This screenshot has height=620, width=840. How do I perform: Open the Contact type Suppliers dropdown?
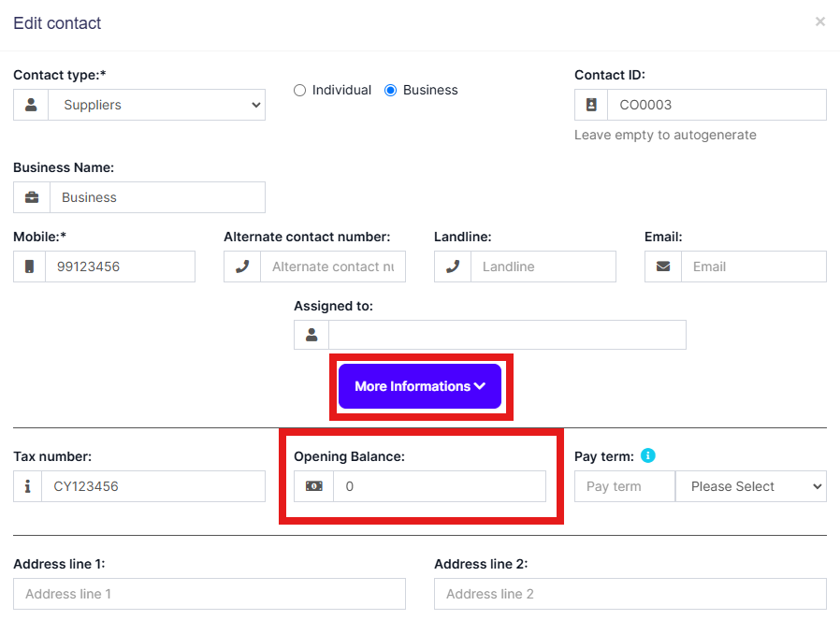coord(157,106)
